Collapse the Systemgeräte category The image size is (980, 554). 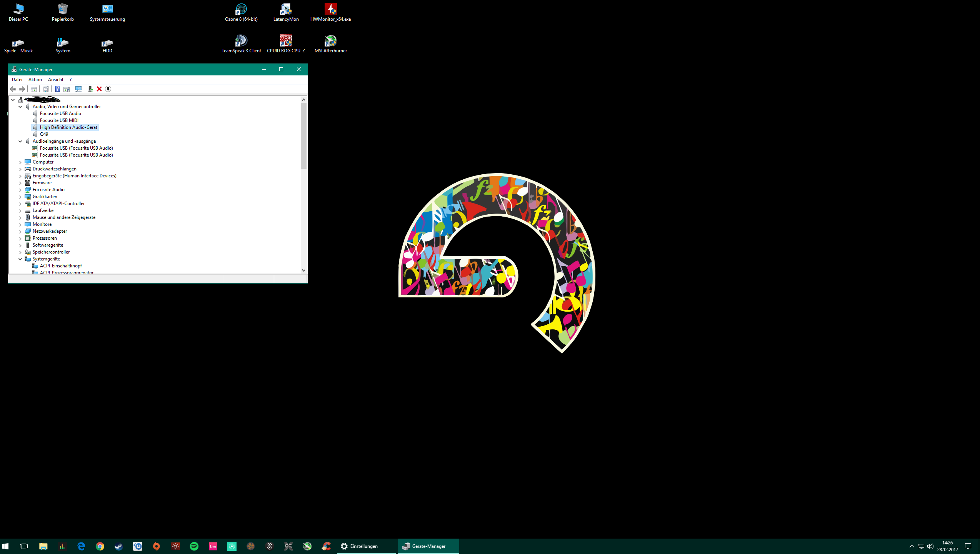pos(20,259)
